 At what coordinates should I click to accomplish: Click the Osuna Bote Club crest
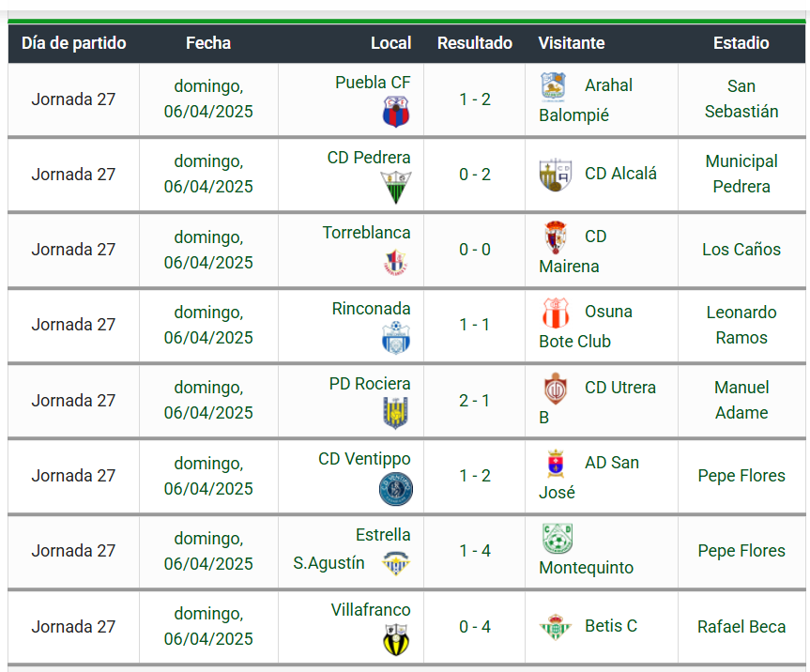pyautogui.click(x=556, y=313)
